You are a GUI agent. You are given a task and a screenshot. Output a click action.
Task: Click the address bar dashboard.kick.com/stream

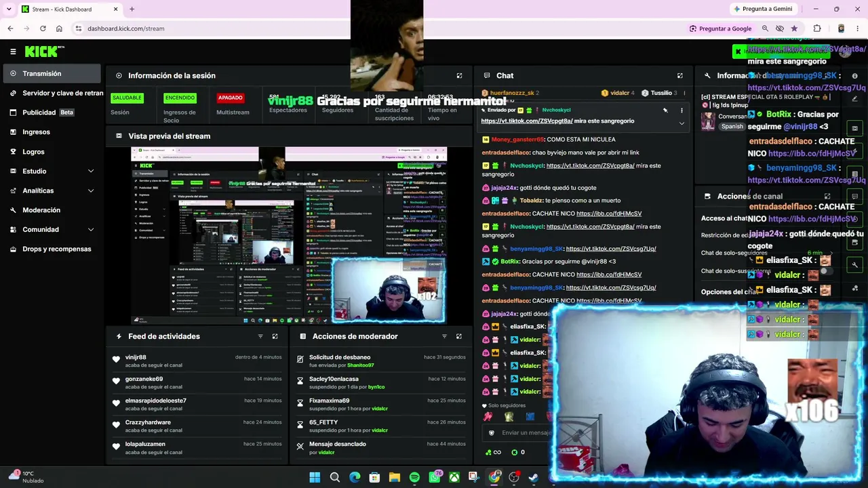126,28
